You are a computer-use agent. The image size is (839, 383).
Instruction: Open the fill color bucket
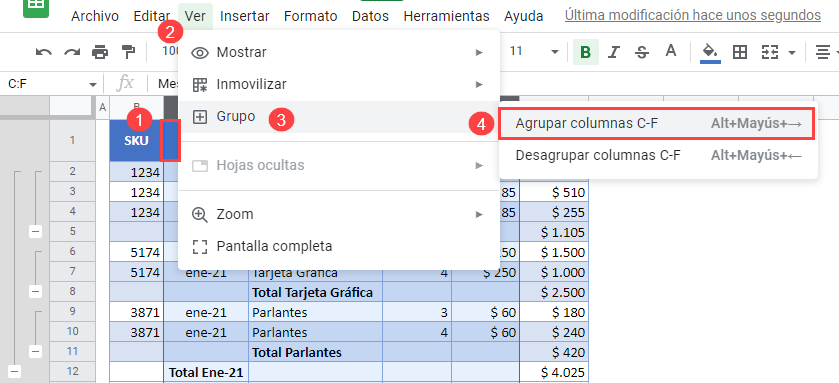[710, 52]
